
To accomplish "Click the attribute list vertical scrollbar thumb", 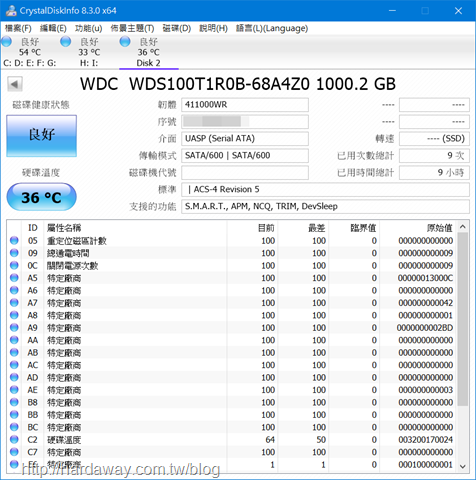I will (463, 319).
